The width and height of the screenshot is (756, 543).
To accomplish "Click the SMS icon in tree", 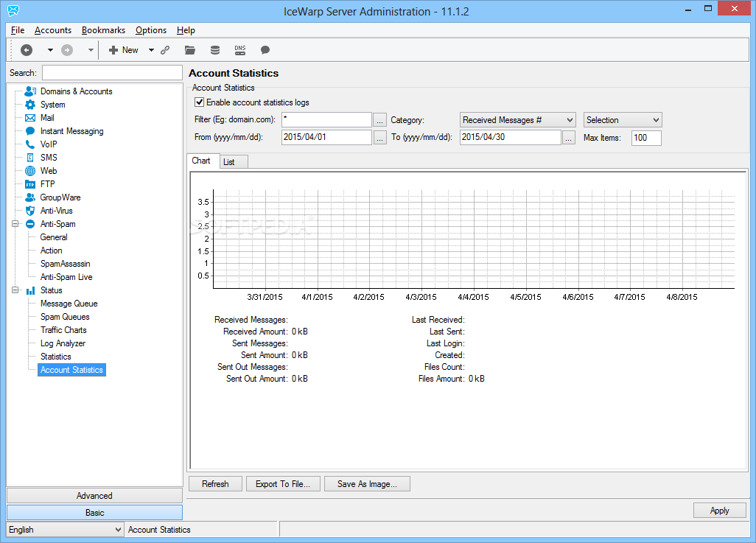I will click(30, 158).
